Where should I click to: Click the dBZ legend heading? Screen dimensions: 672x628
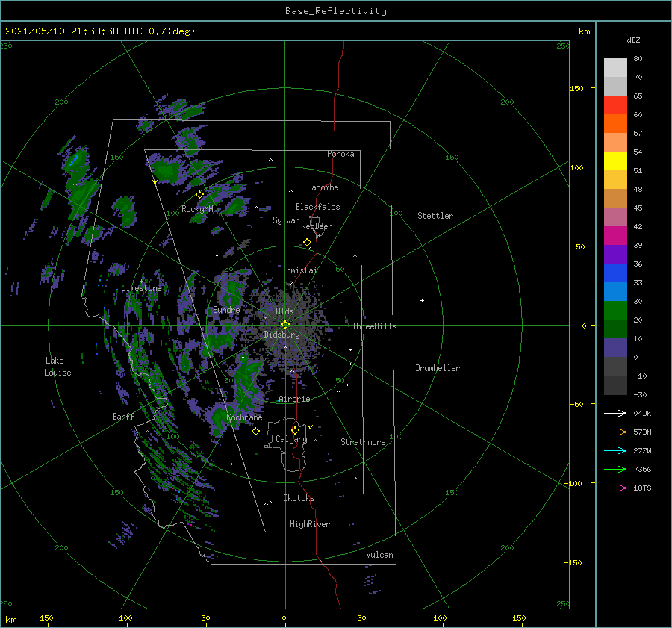pos(633,40)
